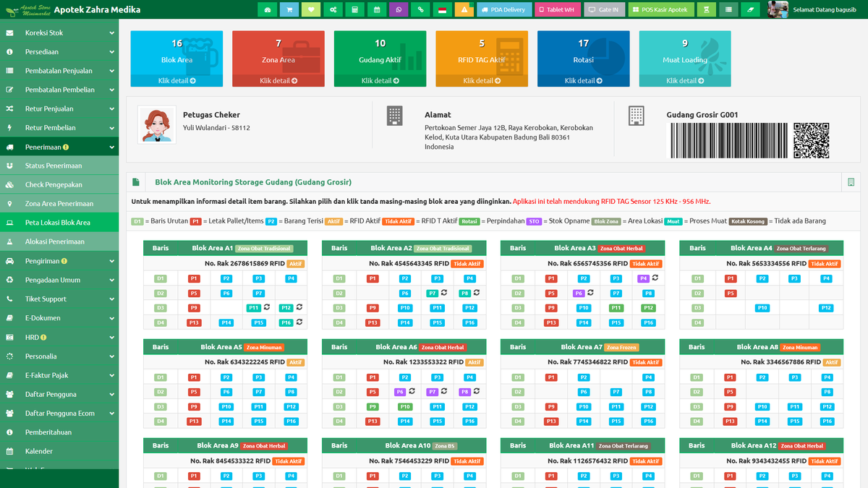The width and height of the screenshot is (868, 488).
Task: Select pallet P10 in Blok Area A4
Action: coord(762,308)
